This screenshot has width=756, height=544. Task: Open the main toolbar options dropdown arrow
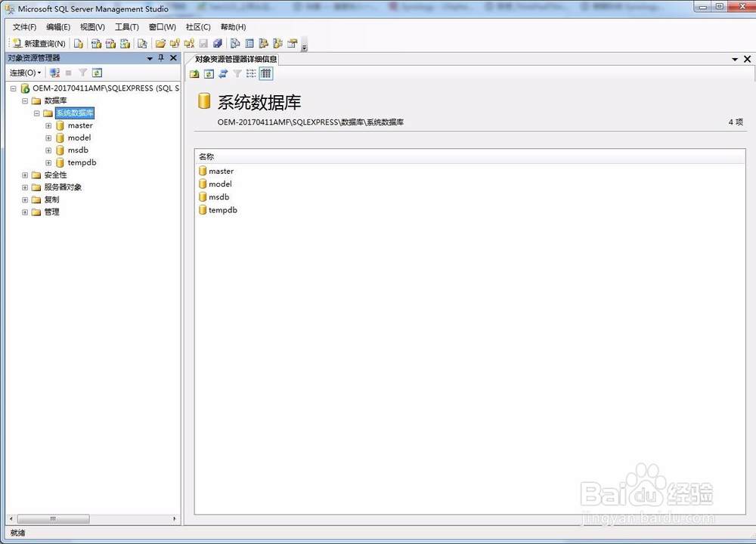tap(304, 45)
